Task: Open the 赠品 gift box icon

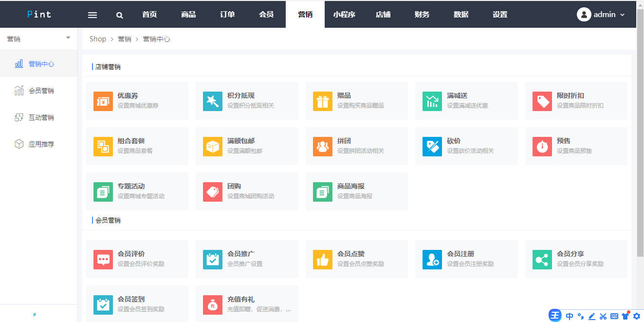Action: [323, 101]
